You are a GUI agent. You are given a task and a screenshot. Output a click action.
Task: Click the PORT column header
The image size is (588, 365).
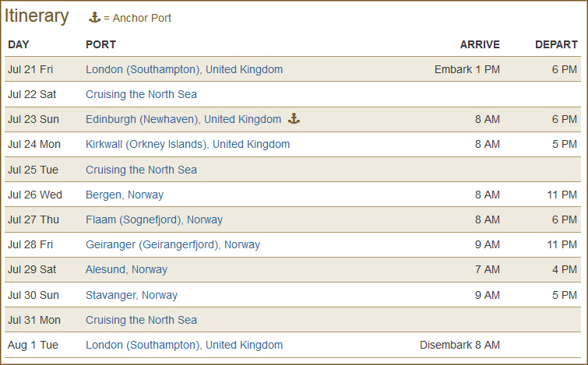(x=101, y=44)
